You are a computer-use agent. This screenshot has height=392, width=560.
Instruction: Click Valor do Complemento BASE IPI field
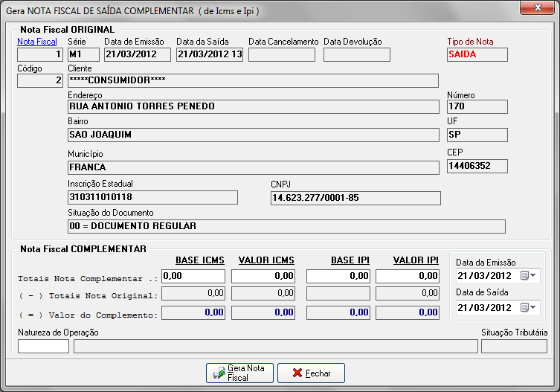point(338,312)
